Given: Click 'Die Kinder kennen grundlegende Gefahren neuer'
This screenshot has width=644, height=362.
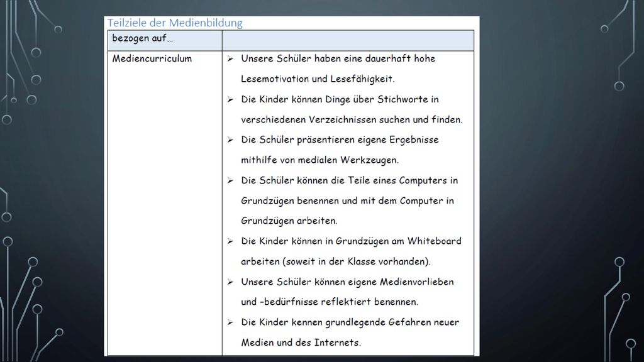Looking at the screenshot, I should pyautogui.click(x=350, y=322).
